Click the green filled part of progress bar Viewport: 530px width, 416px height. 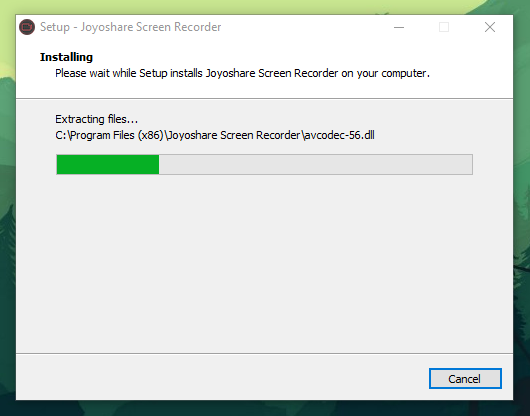[108, 165]
